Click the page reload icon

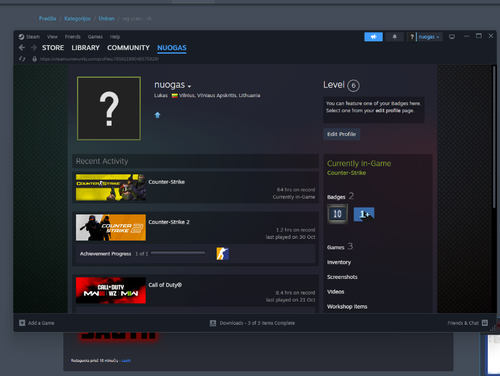pos(22,59)
